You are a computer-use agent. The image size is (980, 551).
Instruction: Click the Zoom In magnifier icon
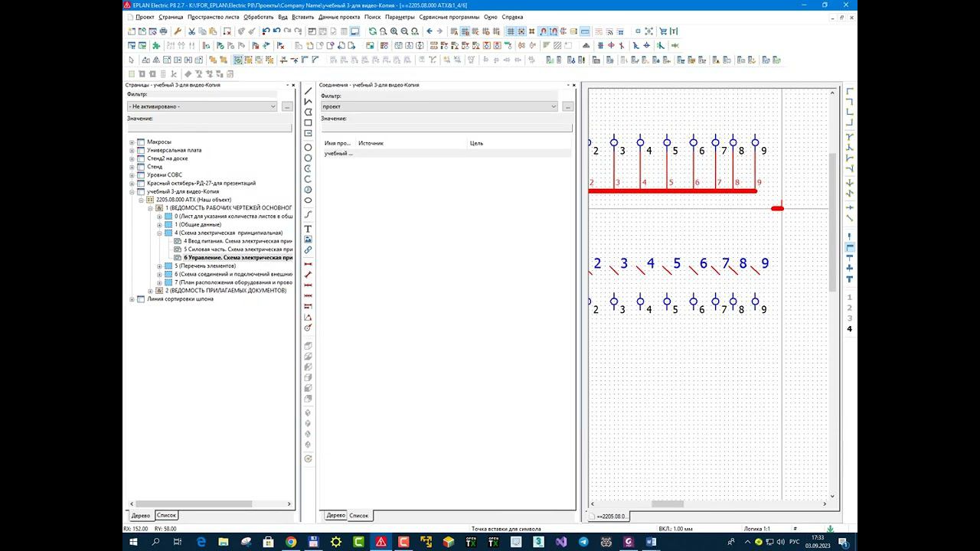(x=394, y=31)
